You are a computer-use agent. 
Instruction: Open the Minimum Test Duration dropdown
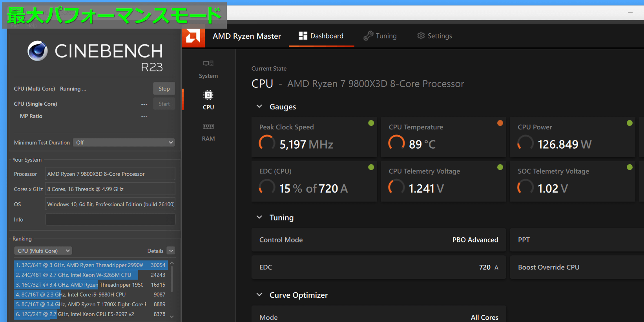pyautogui.click(x=124, y=142)
